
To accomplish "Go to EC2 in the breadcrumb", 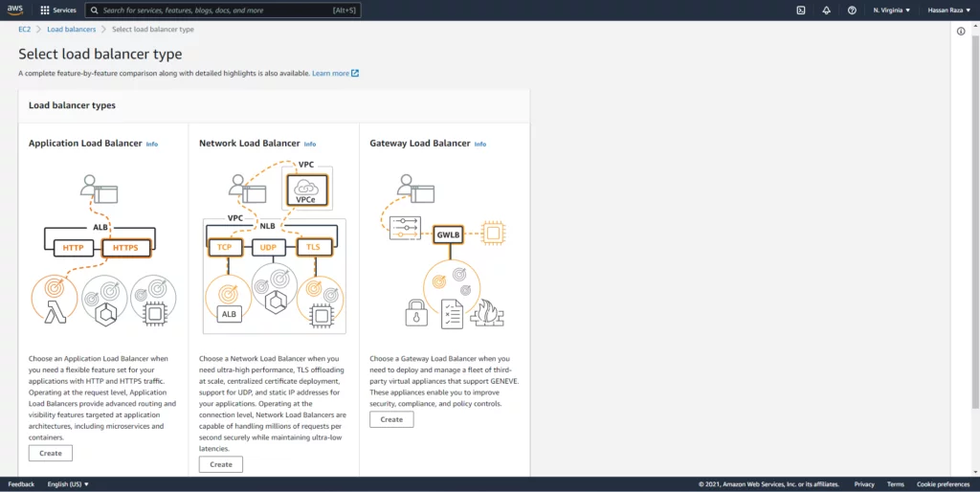I will tap(24, 30).
